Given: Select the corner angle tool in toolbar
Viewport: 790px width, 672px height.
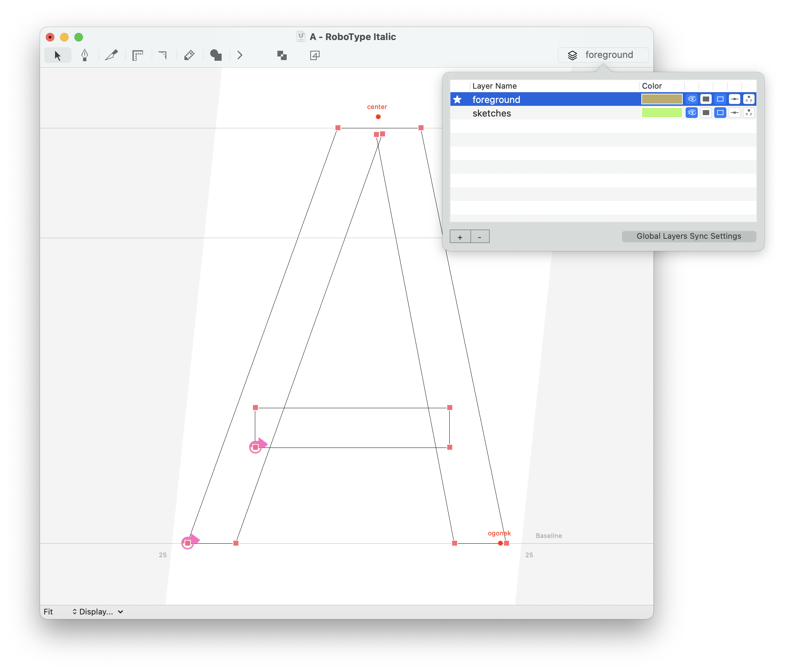Looking at the screenshot, I should (163, 55).
